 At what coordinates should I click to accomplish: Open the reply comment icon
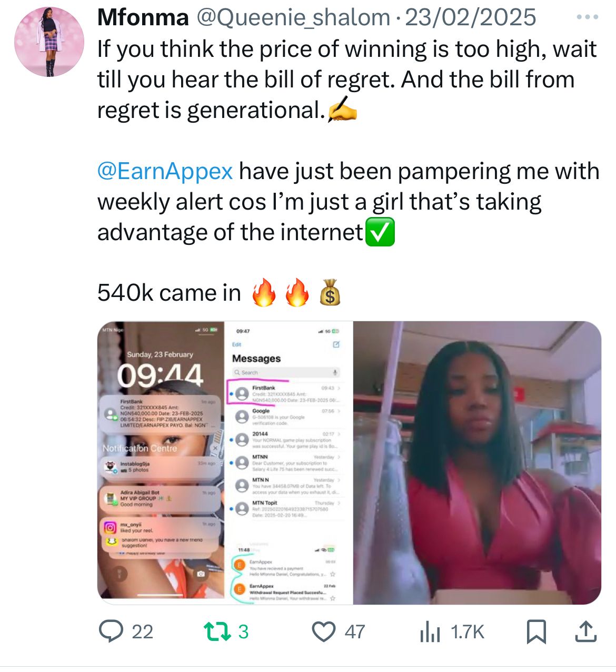click(x=111, y=631)
